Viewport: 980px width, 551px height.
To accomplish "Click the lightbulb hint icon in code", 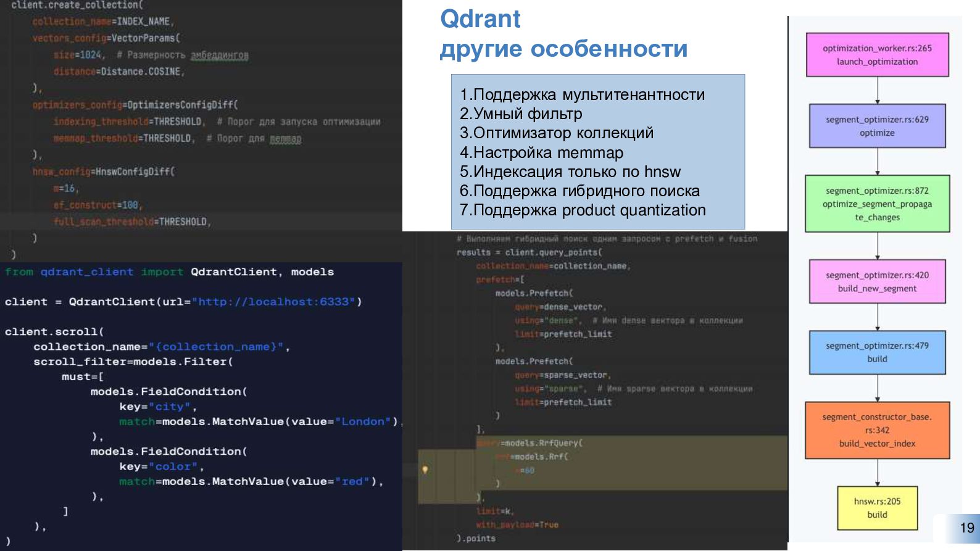I will pyautogui.click(x=425, y=470).
